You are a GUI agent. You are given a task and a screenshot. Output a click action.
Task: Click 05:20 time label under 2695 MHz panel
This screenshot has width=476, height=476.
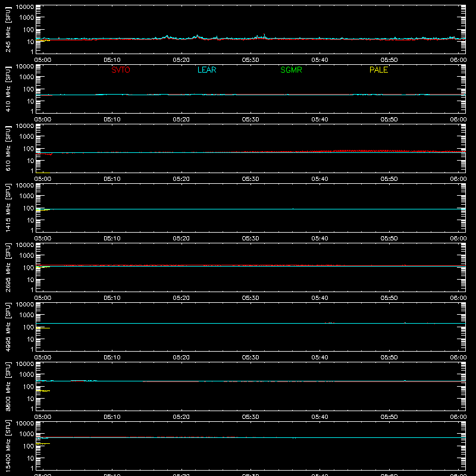(x=181, y=298)
